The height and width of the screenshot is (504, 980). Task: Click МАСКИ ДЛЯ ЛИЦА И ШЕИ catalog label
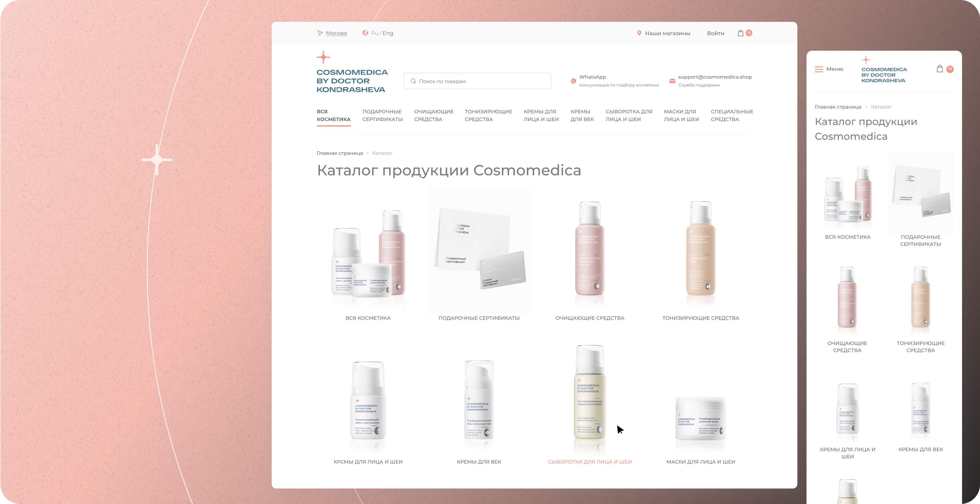point(701,462)
